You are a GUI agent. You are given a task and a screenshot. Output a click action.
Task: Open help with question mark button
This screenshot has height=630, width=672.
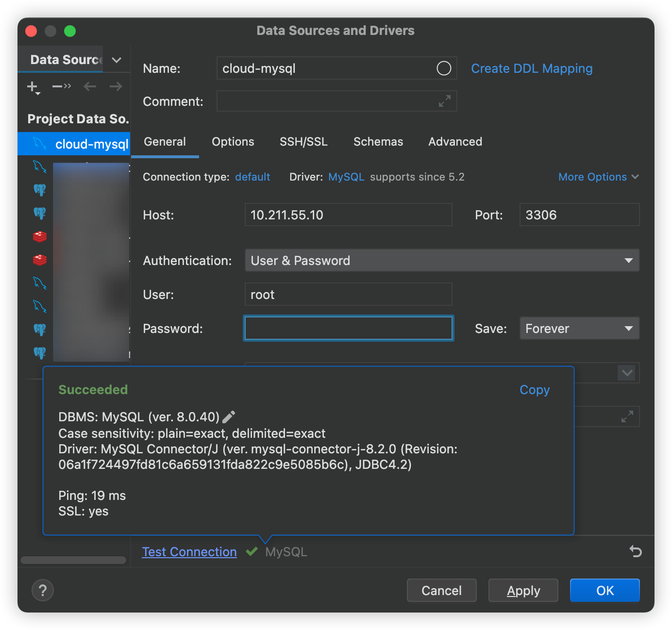pos(43,590)
